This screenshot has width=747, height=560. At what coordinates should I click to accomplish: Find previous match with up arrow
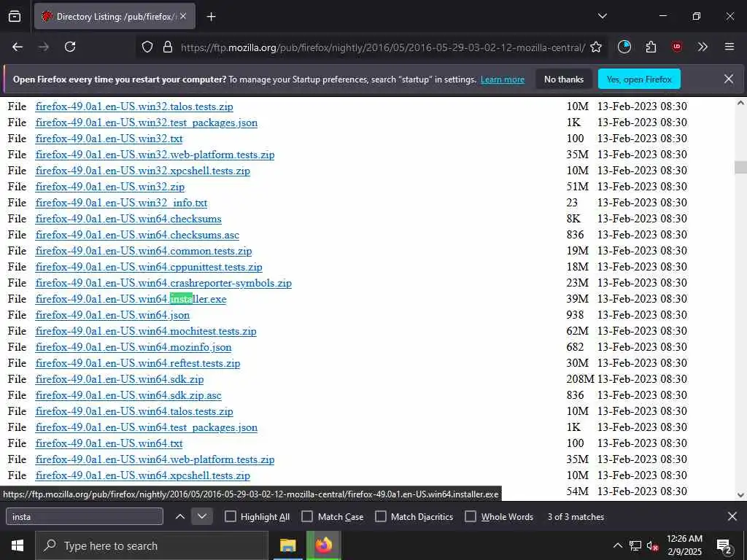pos(180,516)
